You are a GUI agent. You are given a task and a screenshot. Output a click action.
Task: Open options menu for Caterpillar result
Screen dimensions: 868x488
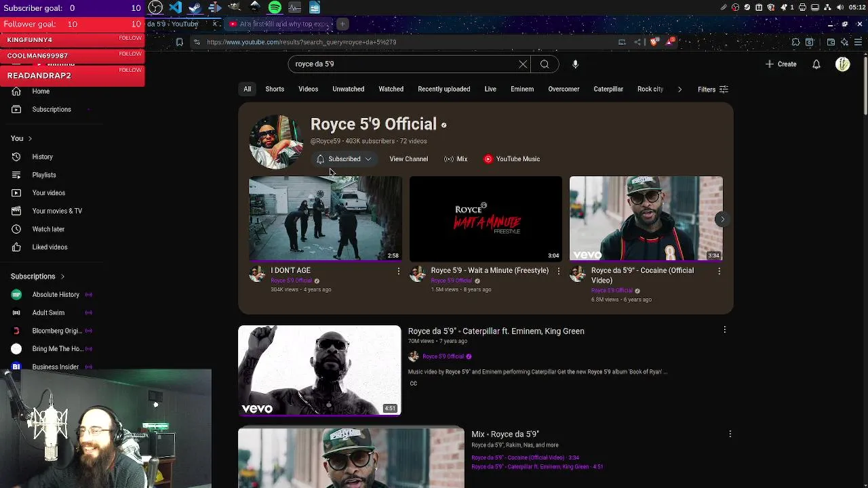[724, 330]
